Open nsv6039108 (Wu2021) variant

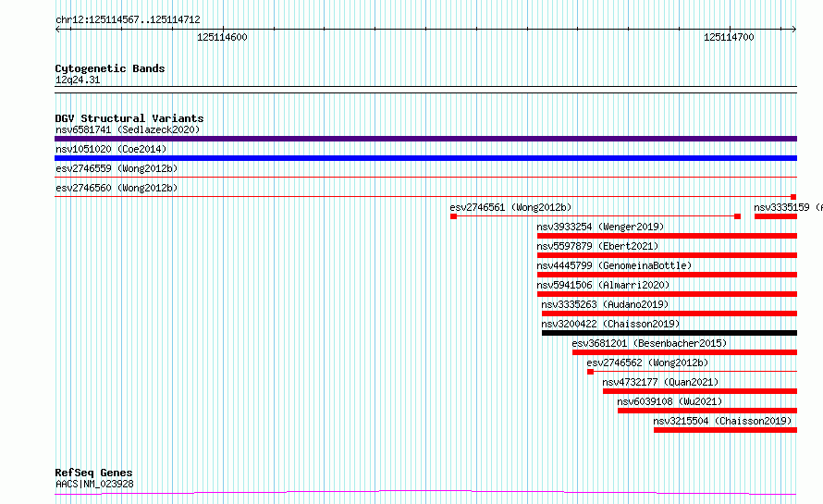click(x=669, y=401)
